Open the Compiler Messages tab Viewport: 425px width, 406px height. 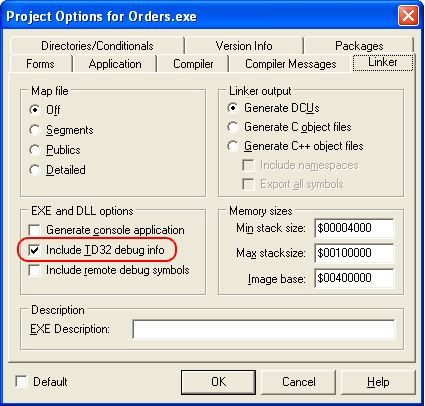pyautogui.click(x=291, y=64)
